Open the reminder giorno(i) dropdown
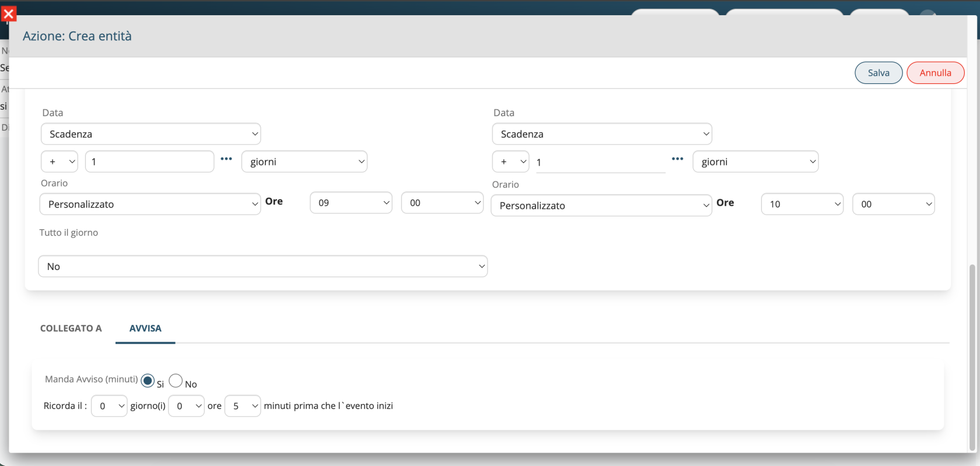Viewport: 980px width, 466px height. 109,406
